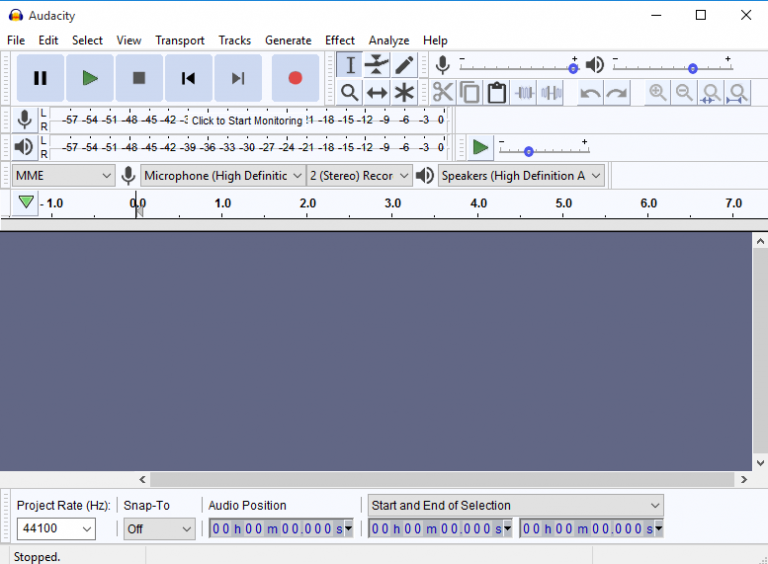Click the Undo arrow icon
The width and height of the screenshot is (768, 564).
pyautogui.click(x=590, y=93)
